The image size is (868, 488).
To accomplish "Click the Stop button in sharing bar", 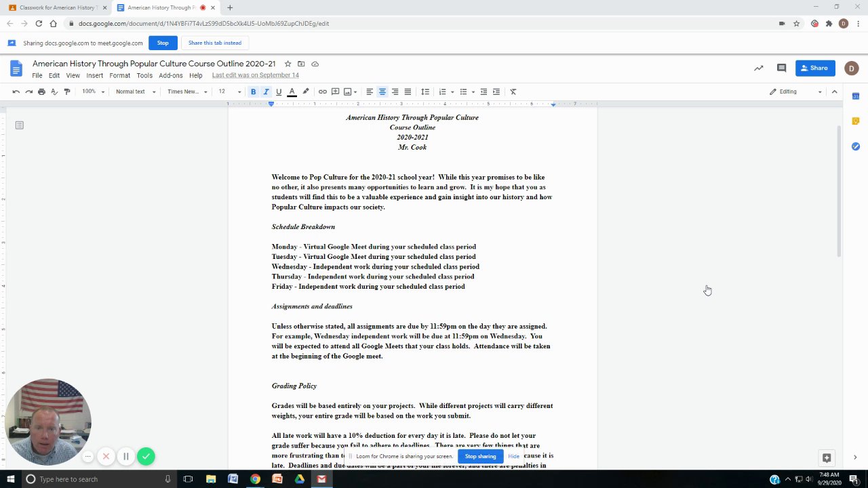I will click(163, 43).
